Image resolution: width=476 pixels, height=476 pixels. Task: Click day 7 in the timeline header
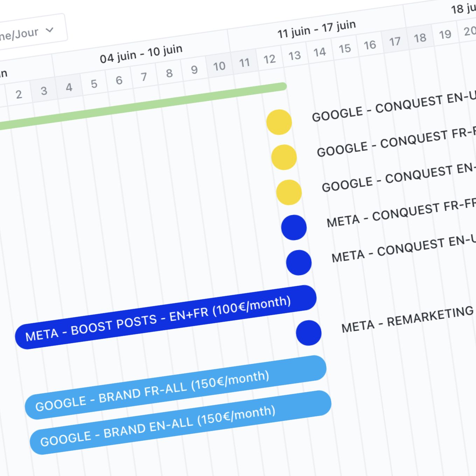(144, 76)
